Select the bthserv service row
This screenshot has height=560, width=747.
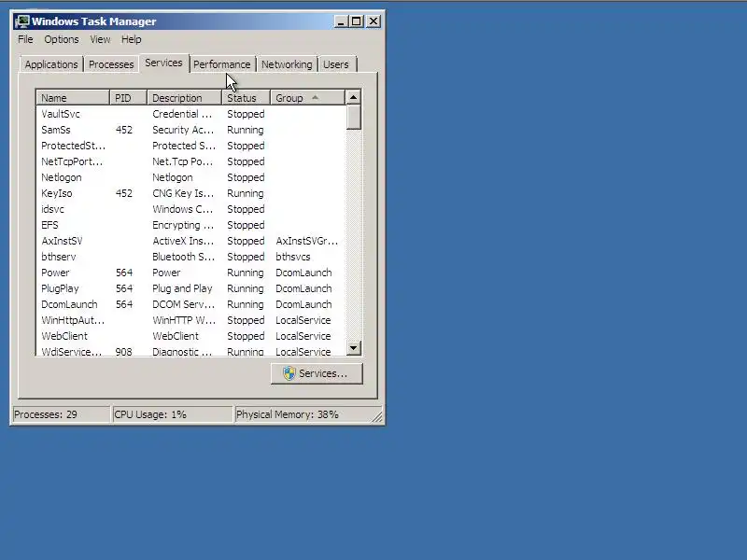coord(190,257)
